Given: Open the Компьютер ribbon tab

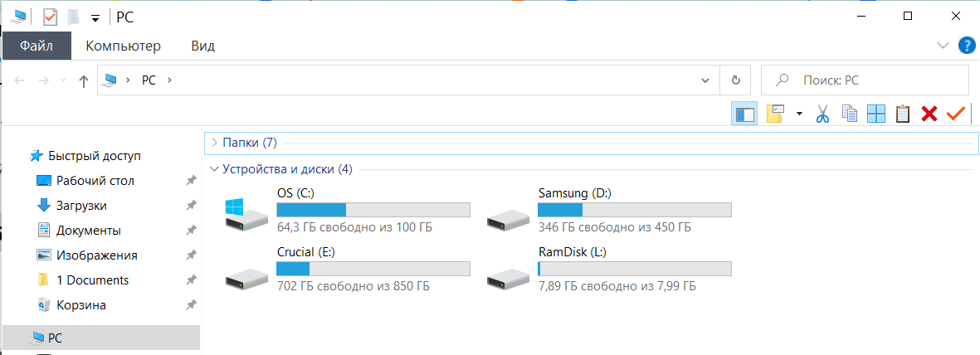Looking at the screenshot, I should (x=123, y=46).
